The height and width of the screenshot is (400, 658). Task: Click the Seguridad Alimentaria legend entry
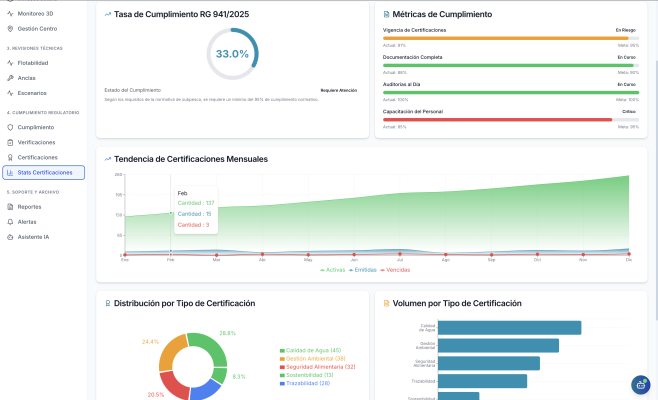(x=319, y=367)
